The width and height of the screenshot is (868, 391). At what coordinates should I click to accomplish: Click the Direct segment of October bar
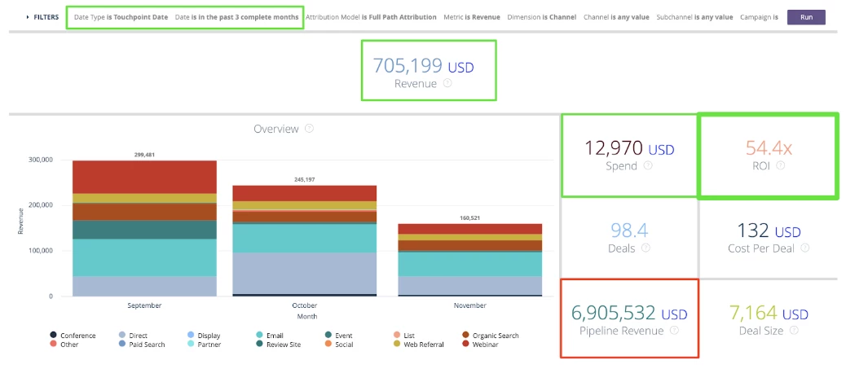[x=305, y=273]
